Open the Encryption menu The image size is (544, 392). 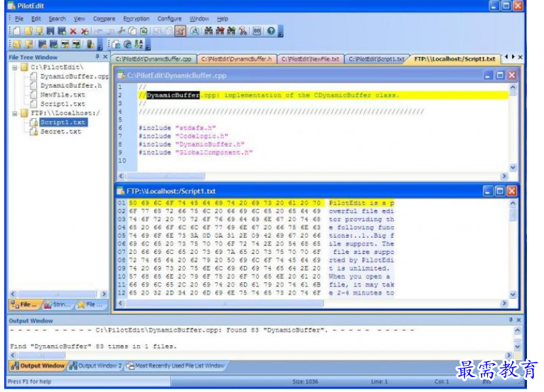[x=136, y=18]
